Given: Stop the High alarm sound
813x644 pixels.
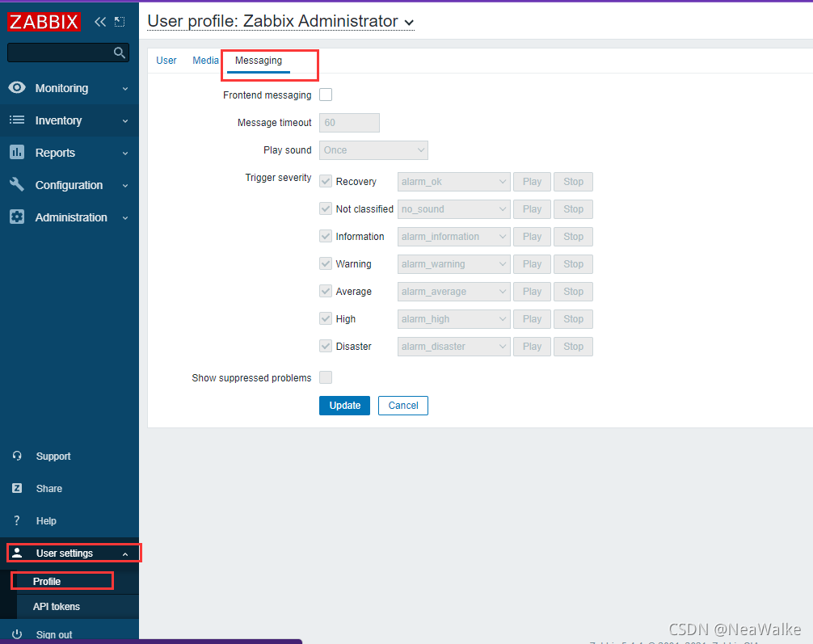Looking at the screenshot, I should click(x=574, y=319).
